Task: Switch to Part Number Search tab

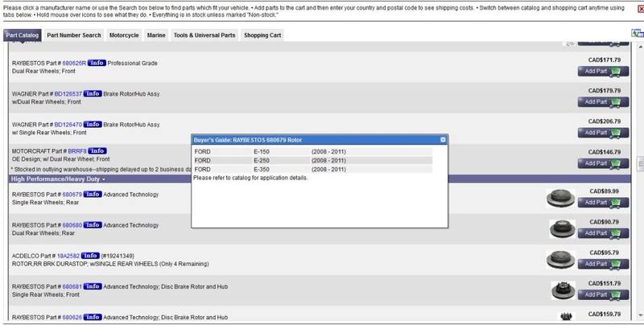Action: tap(74, 35)
